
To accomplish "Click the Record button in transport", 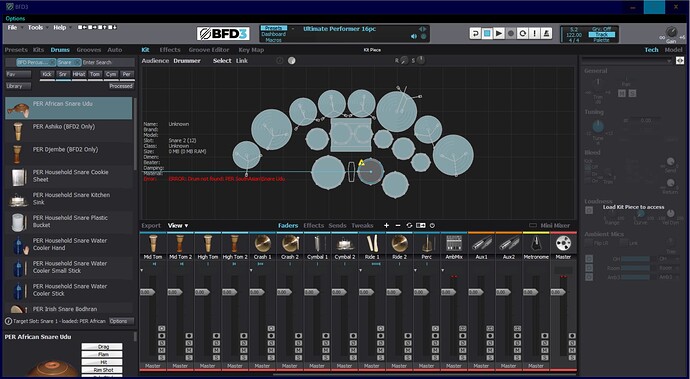I will point(510,33).
